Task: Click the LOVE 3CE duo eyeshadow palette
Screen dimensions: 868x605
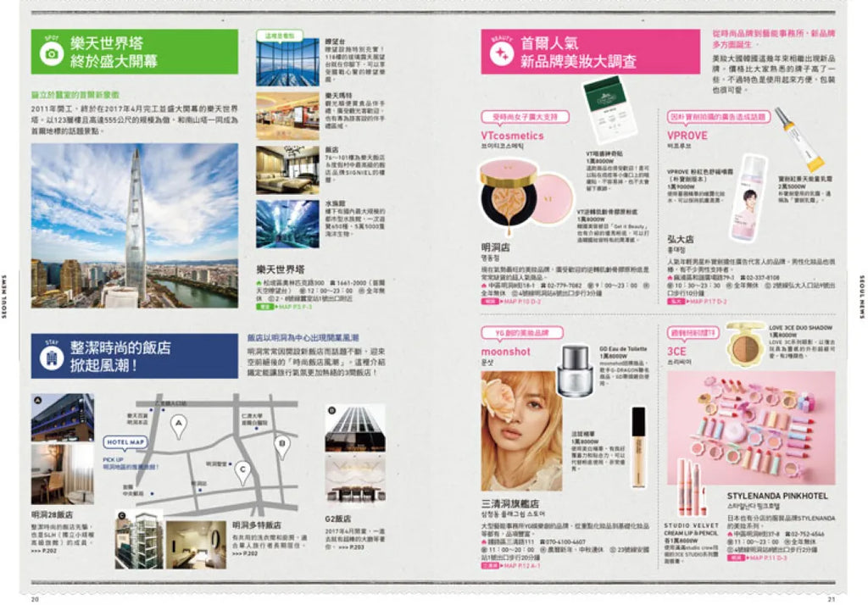Action: (x=745, y=343)
